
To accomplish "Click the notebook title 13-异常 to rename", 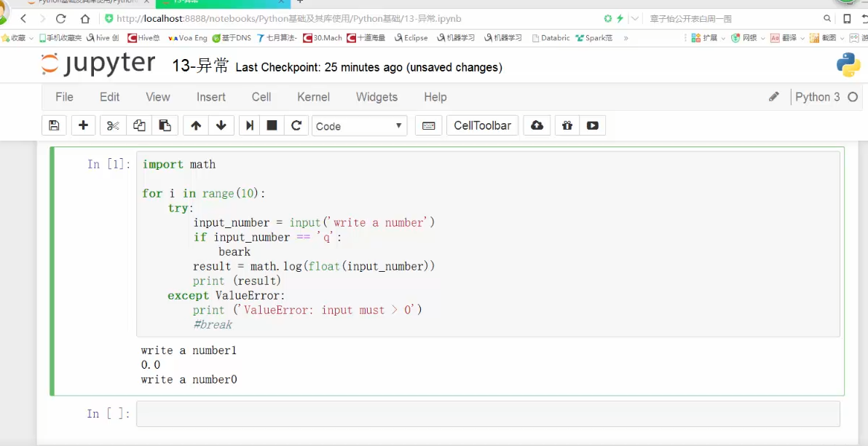I will click(x=200, y=66).
